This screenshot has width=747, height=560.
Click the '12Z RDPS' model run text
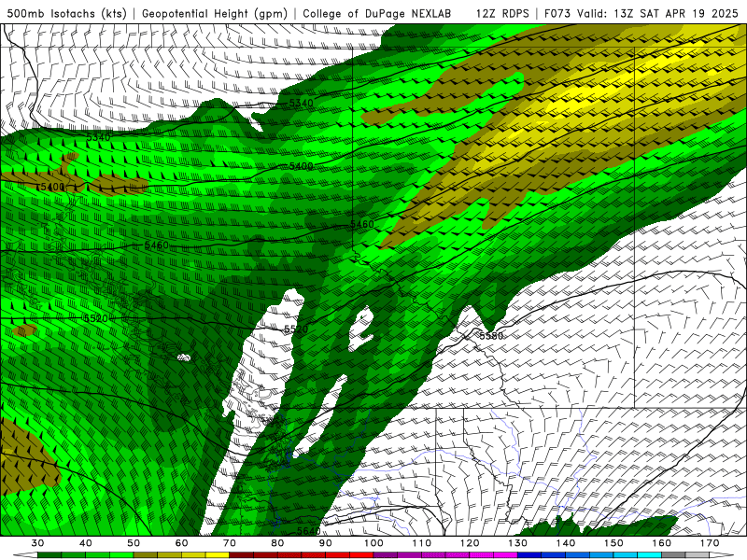[x=502, y=13]
